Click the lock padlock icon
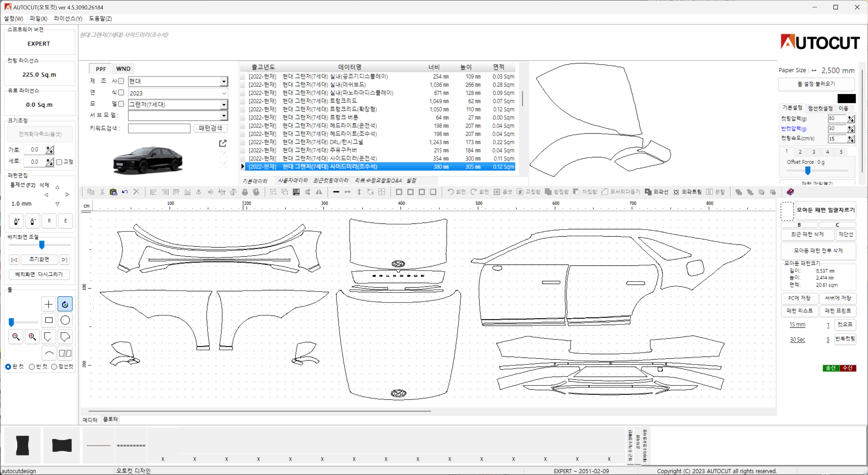The width and height of the screenshot is (868, 475). coord(245,192)
